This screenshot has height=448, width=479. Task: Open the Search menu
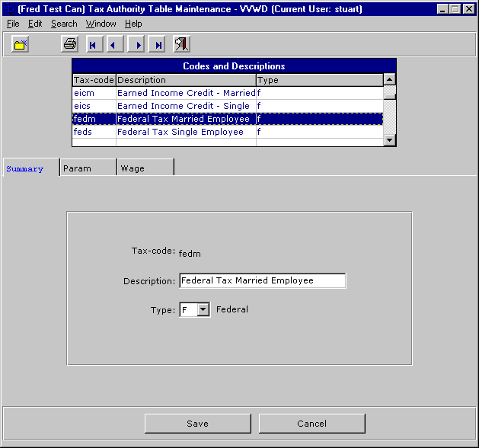[64, 24]
